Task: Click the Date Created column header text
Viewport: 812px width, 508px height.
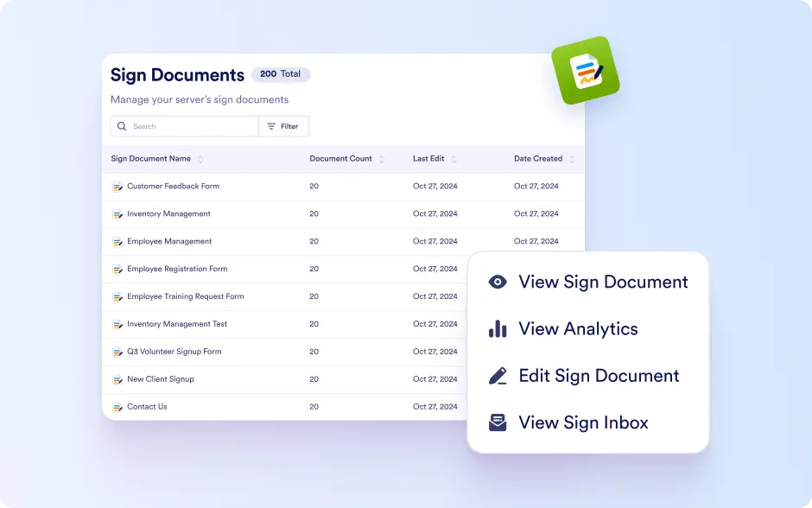Action: pyautogui.click(x=538, y=158)
